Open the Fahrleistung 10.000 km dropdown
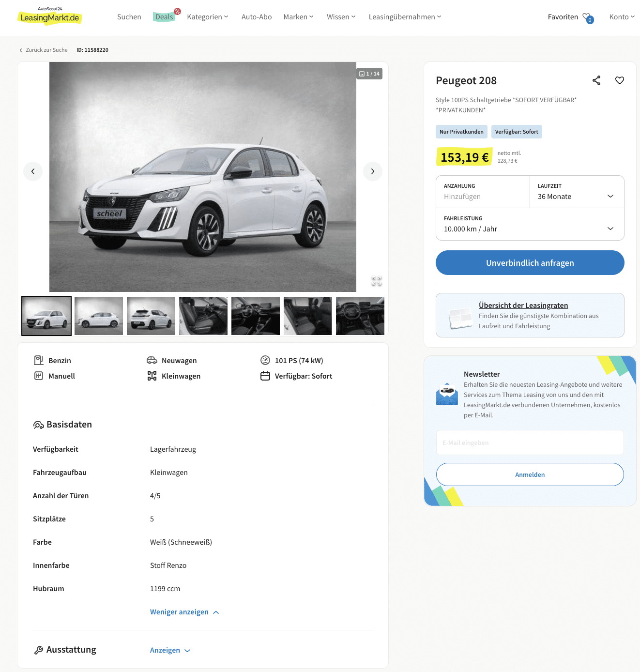 coord(530,224)
